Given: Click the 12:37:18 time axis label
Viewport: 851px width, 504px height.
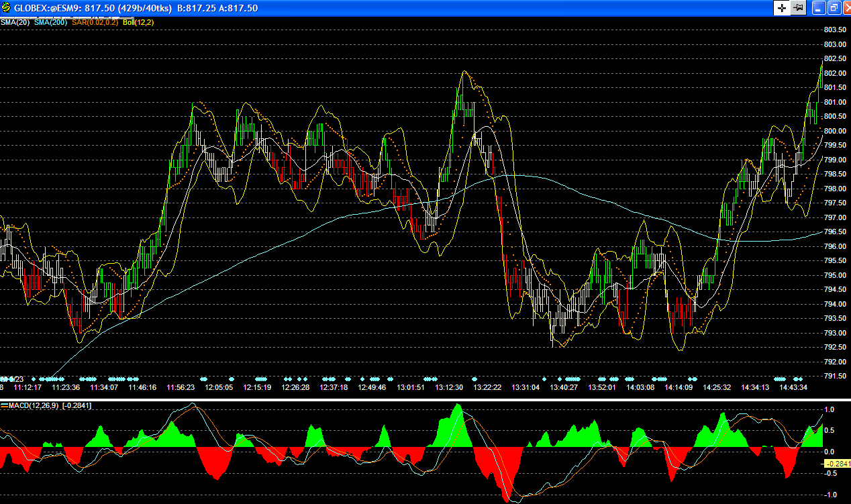Looking at the screenshot, I should pos(334,387).
